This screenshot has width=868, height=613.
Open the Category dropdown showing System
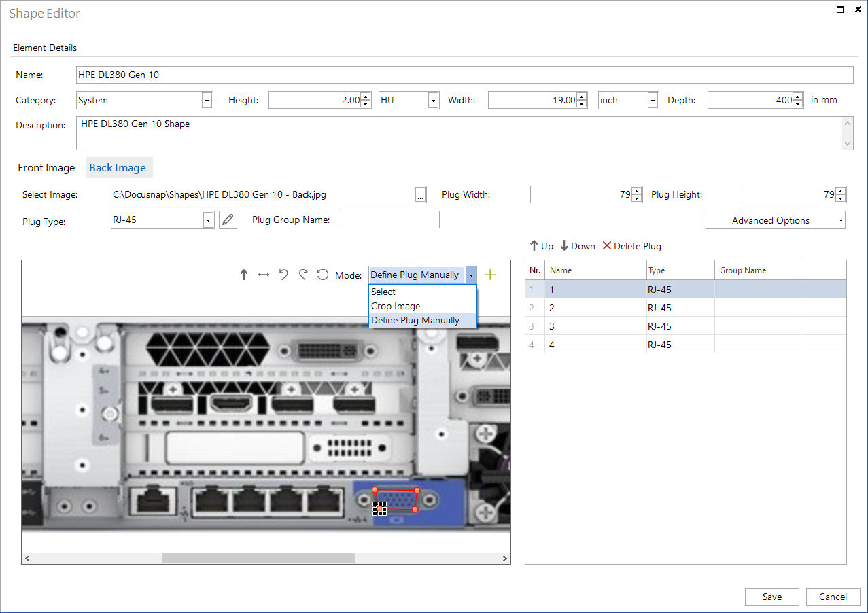(207, 101)
